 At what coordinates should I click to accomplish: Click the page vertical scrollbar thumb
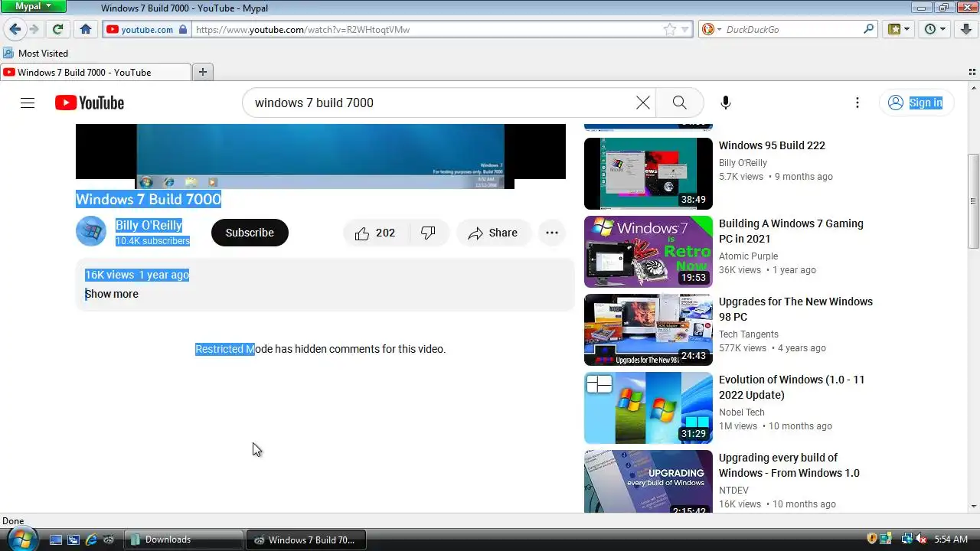(973, 201)
